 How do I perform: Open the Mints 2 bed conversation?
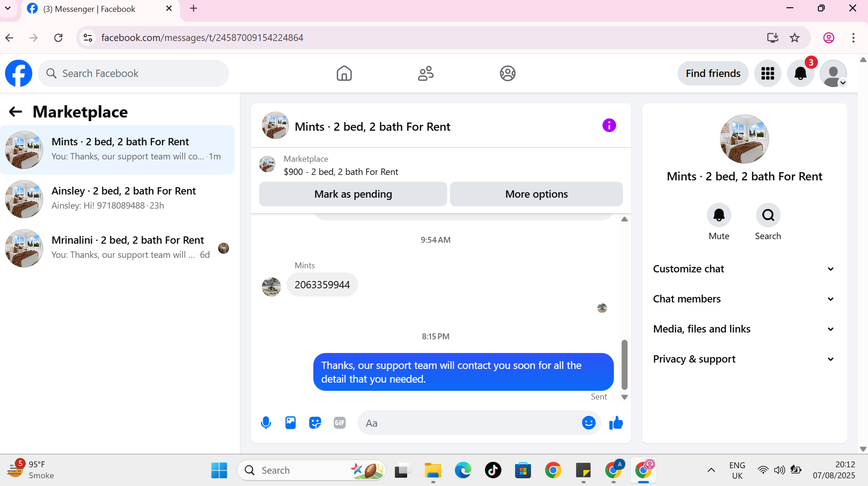click(117, 150)
